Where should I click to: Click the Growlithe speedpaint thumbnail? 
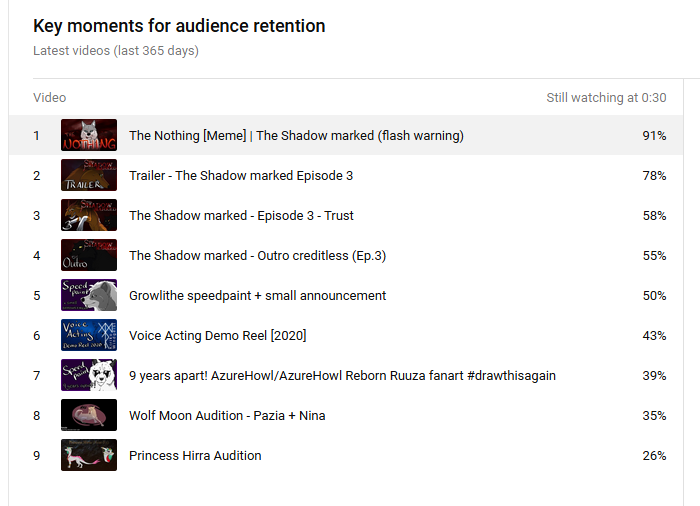click(x=89, y=295)
